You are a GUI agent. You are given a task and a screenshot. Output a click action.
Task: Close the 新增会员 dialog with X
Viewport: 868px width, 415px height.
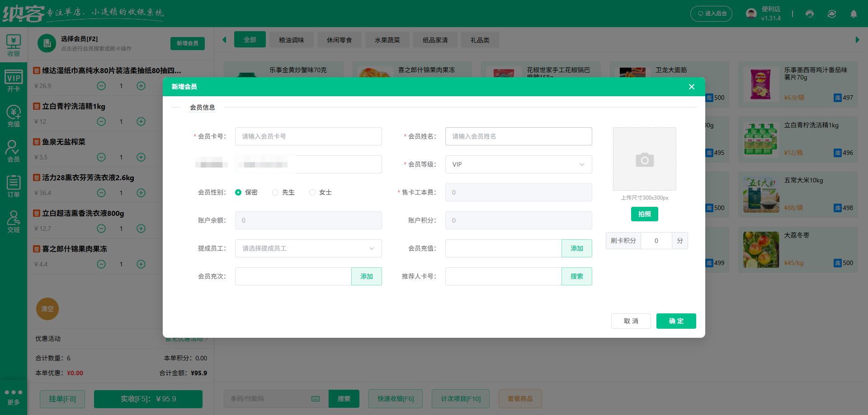pyautogui.click(x=691, y=87)
